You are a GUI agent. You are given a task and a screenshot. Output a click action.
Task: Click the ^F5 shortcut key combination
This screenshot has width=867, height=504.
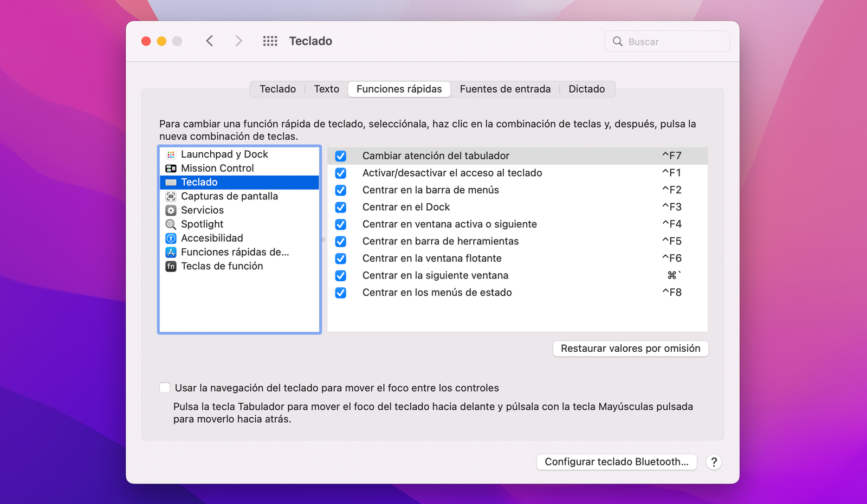pyautogui.click(x=672, y=241)
